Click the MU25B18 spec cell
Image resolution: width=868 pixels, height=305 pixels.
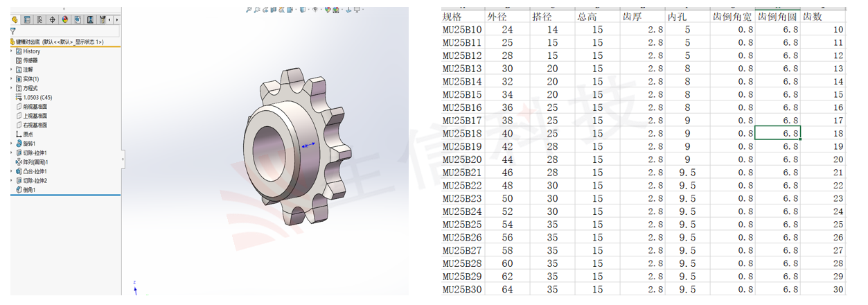pyautogui.click(x=463, y=133)
